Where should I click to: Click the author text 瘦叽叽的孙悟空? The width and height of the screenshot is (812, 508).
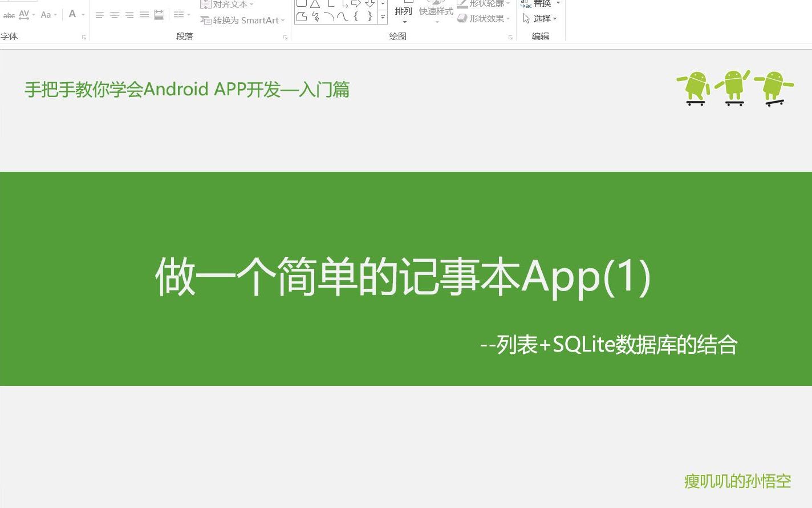(737, 481)
